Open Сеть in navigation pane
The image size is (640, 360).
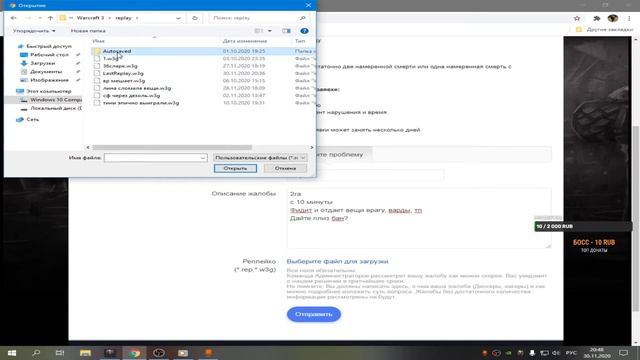pyautogui.click(x=33, y=119)
